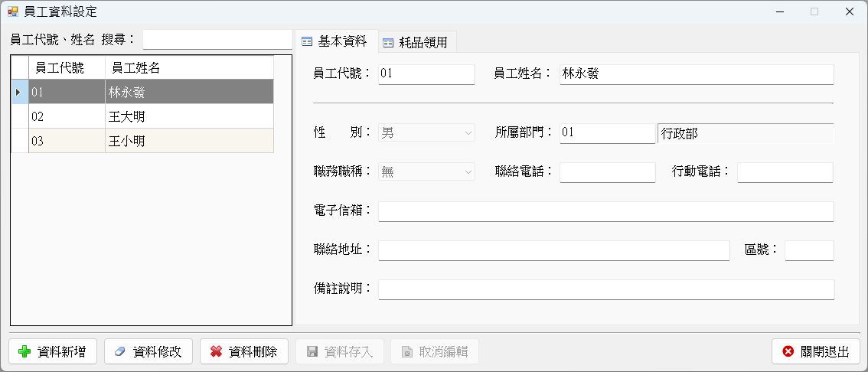Click the employee search input field
The height and width of the screenshot is (372, 868).
(217, 39)
